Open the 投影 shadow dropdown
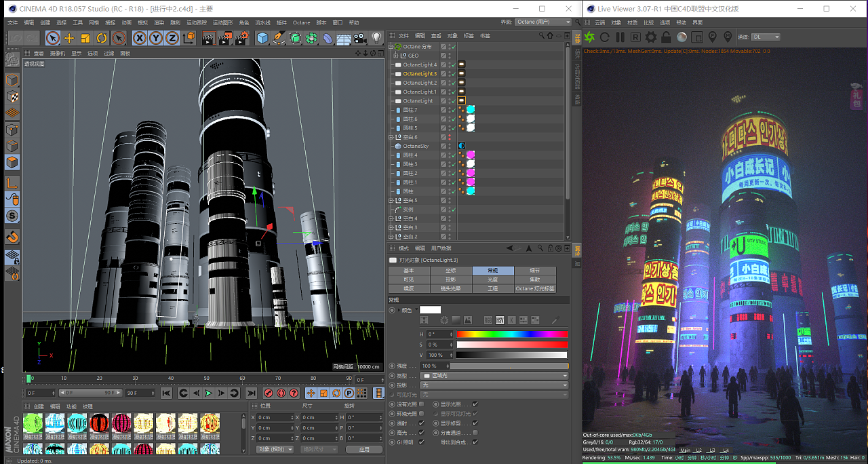Screen dimensions: 868x464 494,385
